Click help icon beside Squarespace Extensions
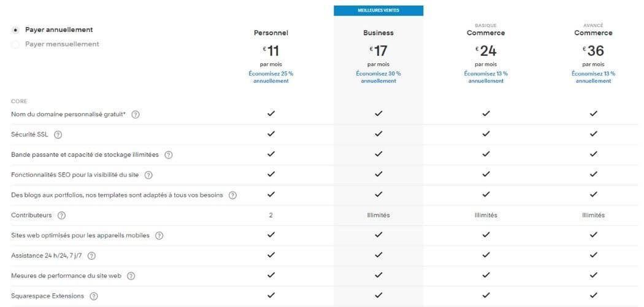Image resolution: width=644 pixels, height=307 pixels. coord(94,297)
